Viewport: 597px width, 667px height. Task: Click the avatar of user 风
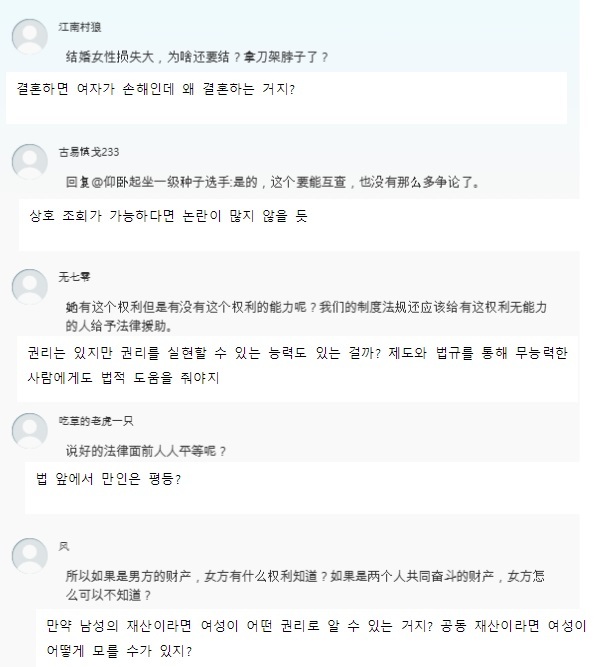(x=30, y=556)
